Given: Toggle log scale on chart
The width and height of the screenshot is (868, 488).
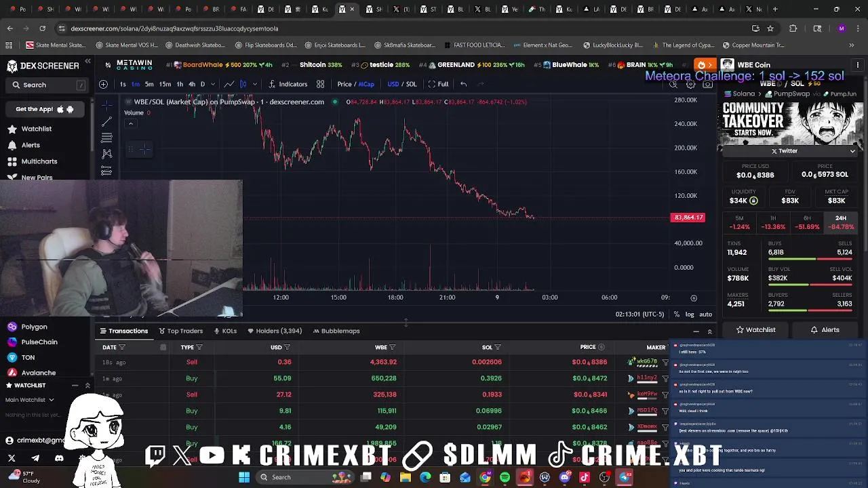Looking at the screenshot, I should 690,314.
